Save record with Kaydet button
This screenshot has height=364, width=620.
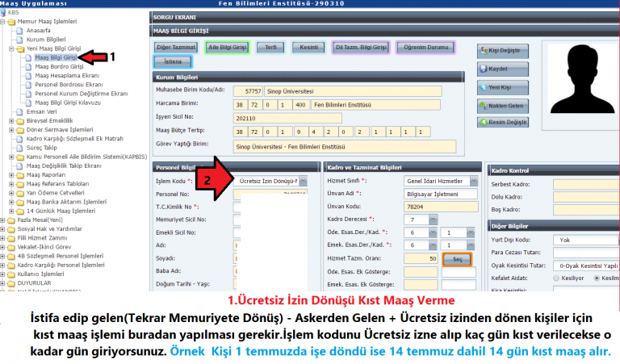point(503,69)
